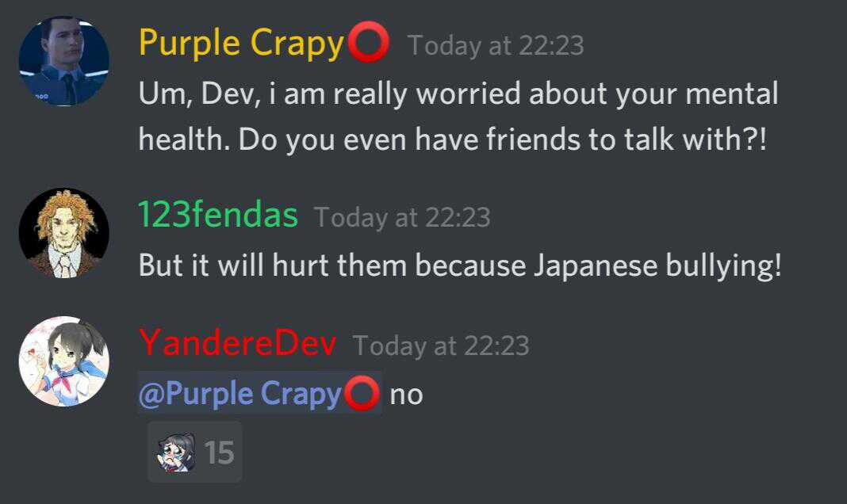The image size is (847, 504).
Task: Click the 'Japanese bullying' message text
Action: [460, 266]
